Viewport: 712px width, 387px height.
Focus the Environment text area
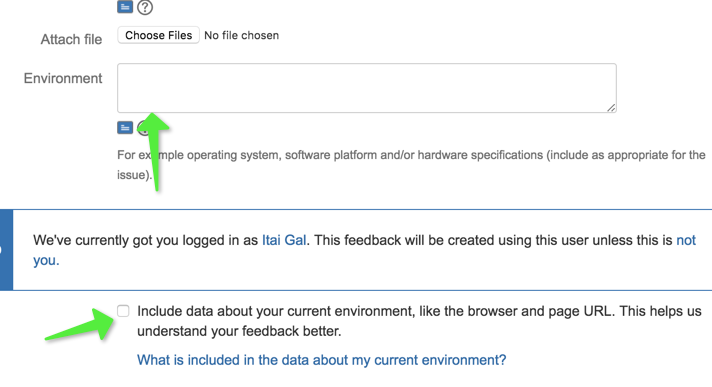pos(366,88)
